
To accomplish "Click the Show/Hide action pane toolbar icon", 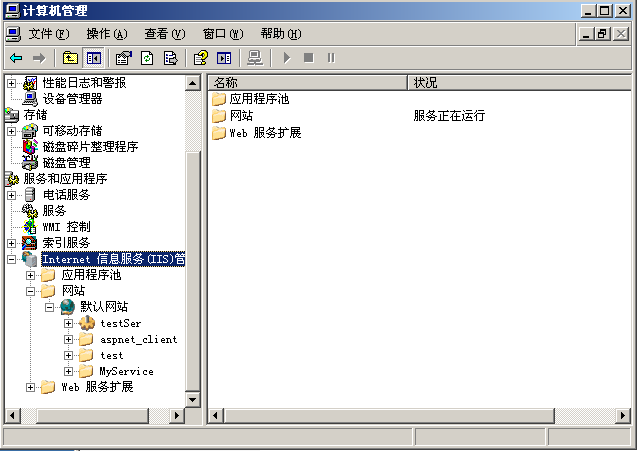I will tap(224, 58).
